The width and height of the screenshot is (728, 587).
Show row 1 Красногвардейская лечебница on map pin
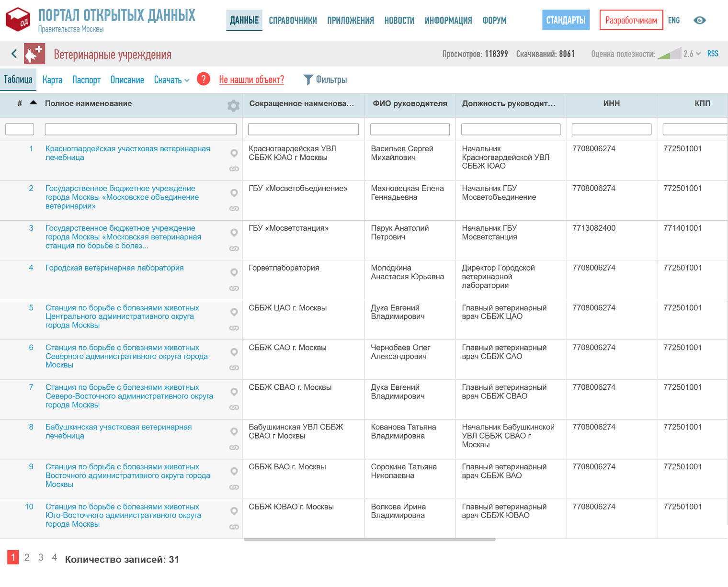coord(234,153)
